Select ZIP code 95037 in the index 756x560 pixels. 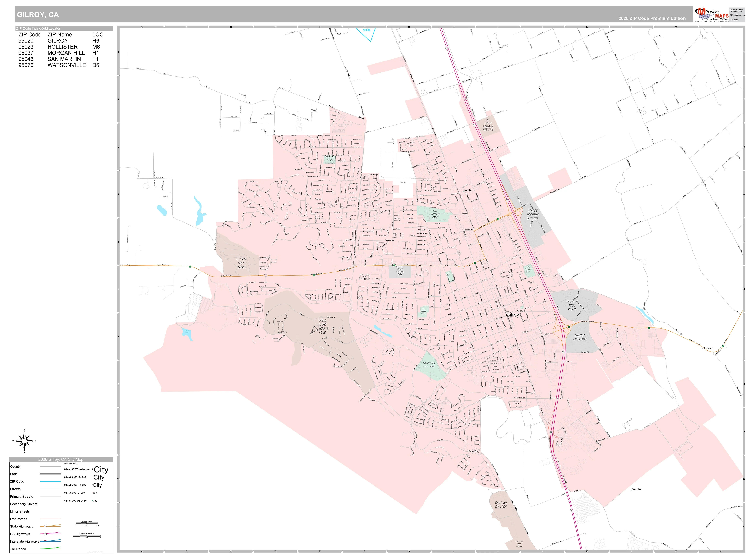click(x=26, y=53)
